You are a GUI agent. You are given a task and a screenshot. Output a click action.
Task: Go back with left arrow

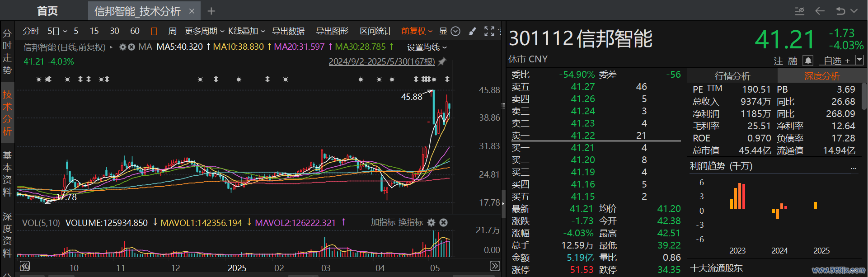click(x=820, y=11)
